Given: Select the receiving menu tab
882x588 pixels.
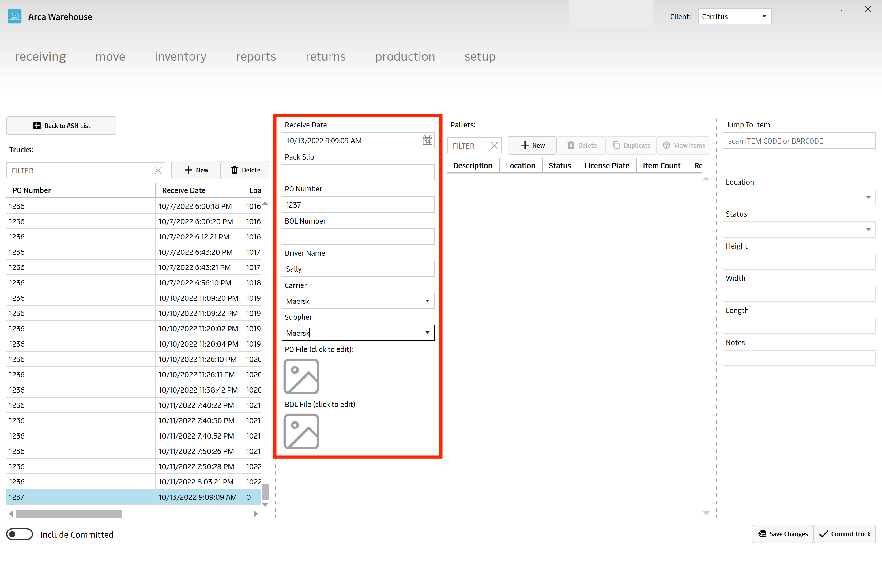Looking at the screenshot, I should pos(40,56).
